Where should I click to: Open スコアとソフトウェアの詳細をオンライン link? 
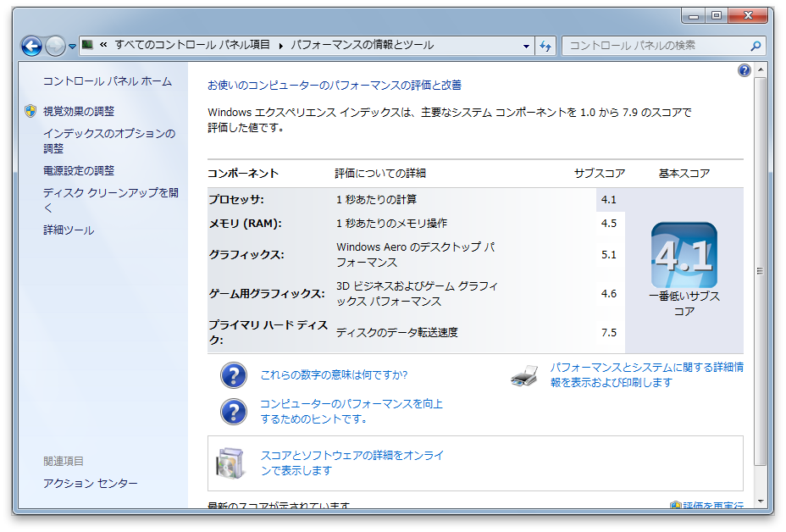click(351, 463)
